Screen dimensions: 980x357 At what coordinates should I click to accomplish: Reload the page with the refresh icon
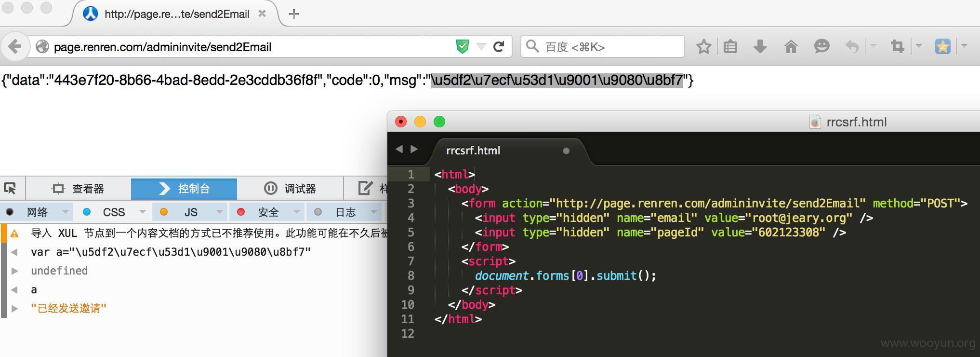coord(499,47)
